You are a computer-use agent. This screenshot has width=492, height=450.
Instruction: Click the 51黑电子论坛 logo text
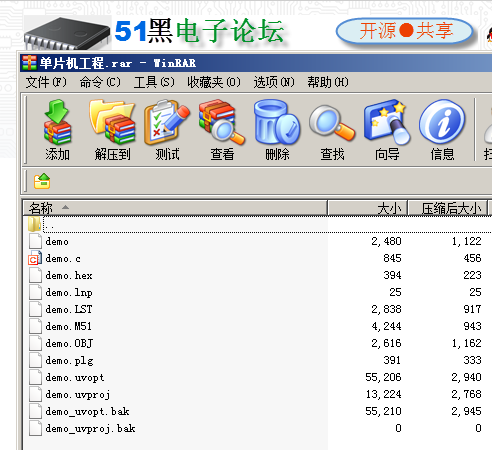coord(199,31)
